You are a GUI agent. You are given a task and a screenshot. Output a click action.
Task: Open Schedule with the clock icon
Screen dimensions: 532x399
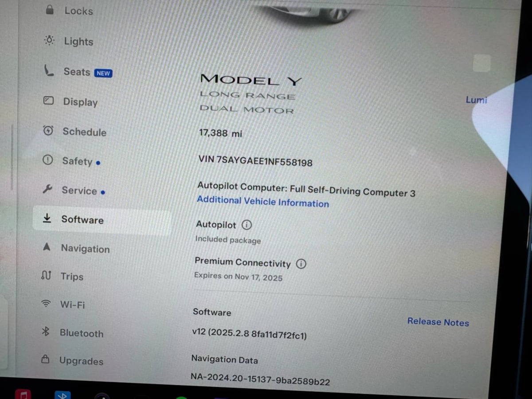click(48, 131)
